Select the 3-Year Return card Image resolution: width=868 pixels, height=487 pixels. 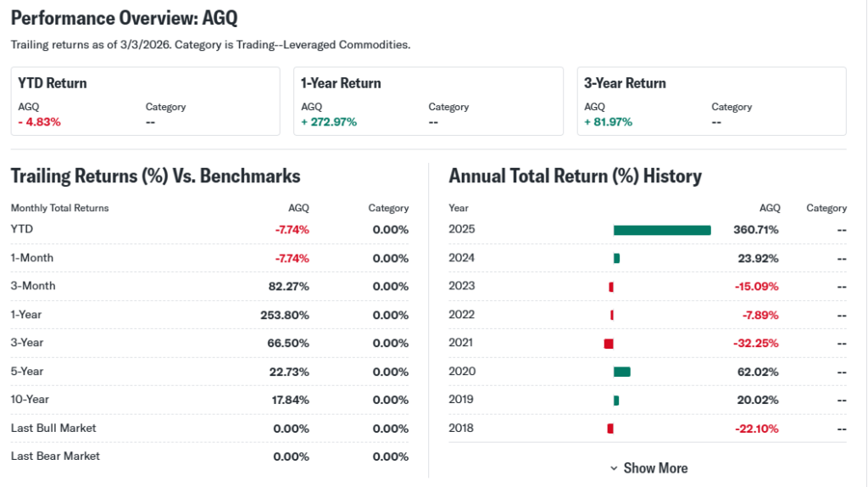711,101
